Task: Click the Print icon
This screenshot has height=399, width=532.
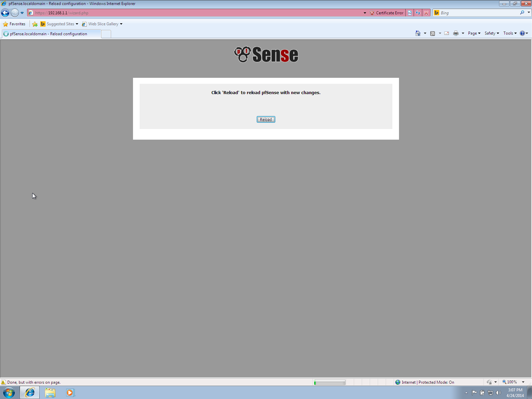Action: [x=456, y=33]
